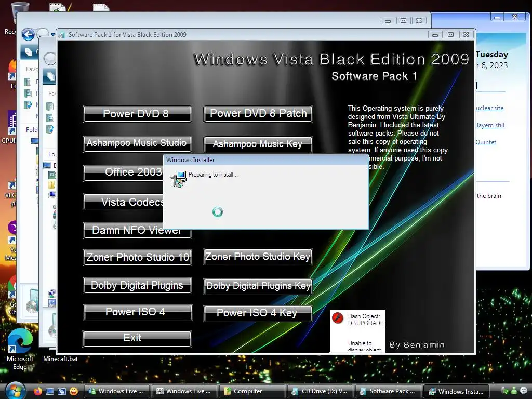Install the Vista Codecs pack

coord(123,202)
